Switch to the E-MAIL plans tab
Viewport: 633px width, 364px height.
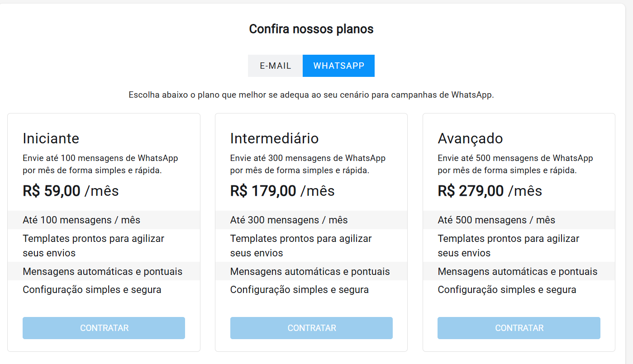click(x=275, y=66)
